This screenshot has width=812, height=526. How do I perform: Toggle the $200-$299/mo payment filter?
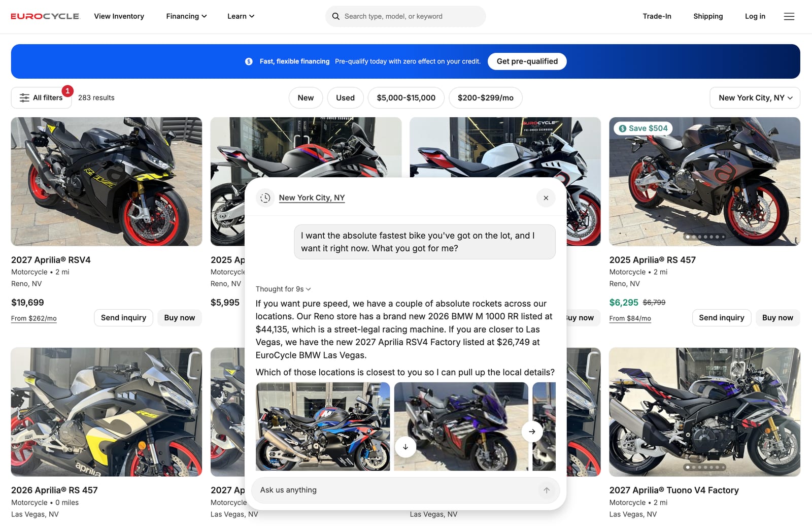click(485, 98)
